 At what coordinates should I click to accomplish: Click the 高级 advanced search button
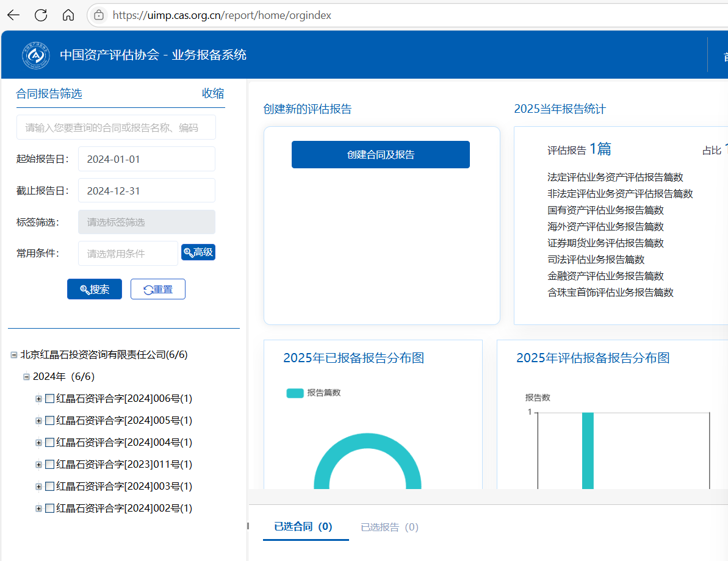[198, 252]
